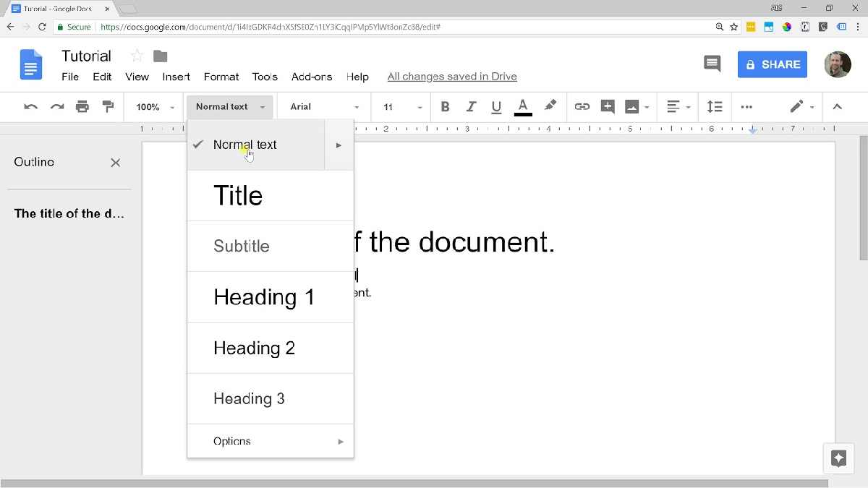
Task: Redo the last action
Action: [x=56, y=107]
